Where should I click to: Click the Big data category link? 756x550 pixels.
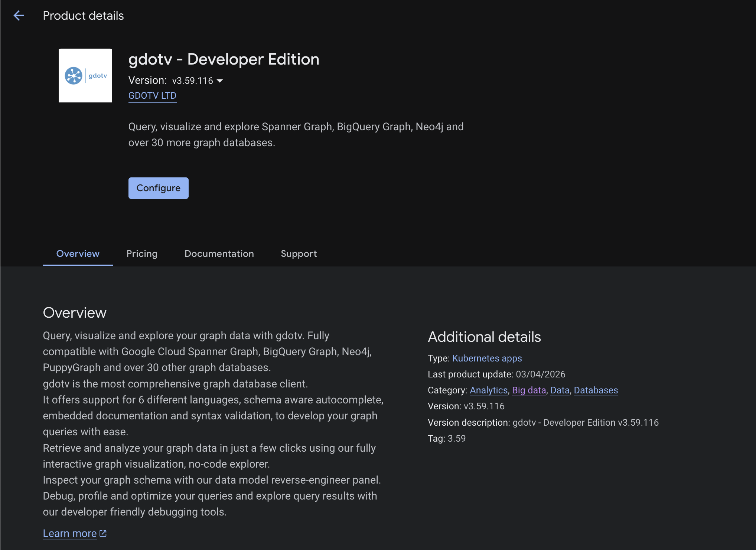click(529, 390)
